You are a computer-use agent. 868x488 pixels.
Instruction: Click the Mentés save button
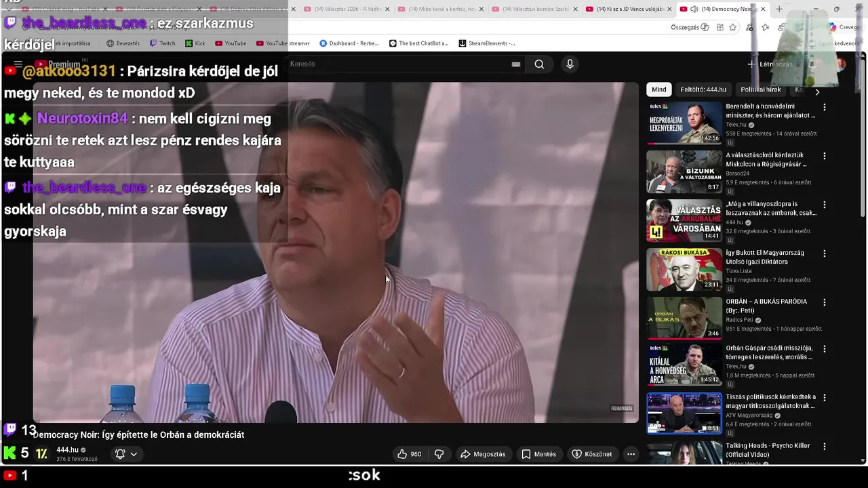pos(538,454)
